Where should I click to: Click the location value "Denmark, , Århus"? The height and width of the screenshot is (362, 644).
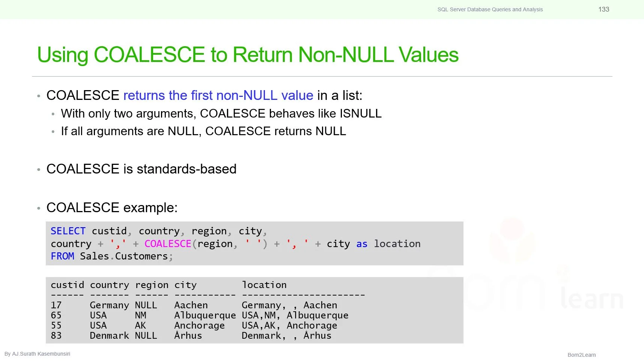point(287,335)
